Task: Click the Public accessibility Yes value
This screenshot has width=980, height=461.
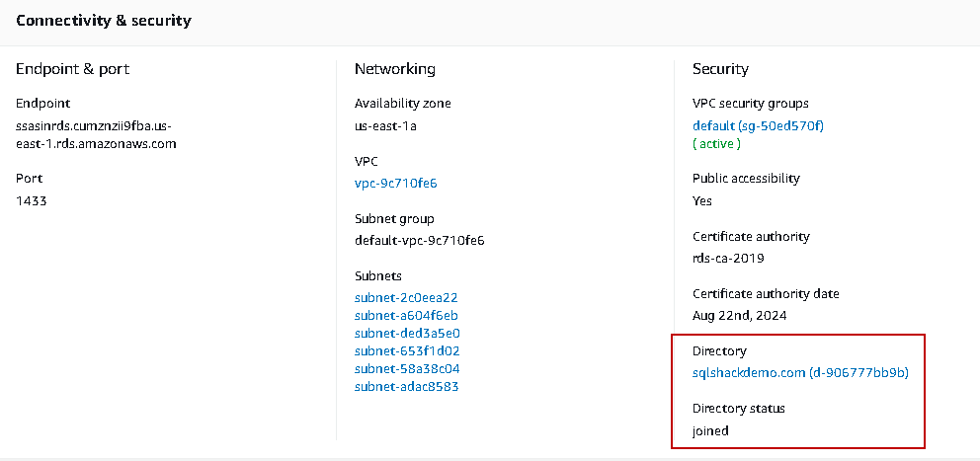Action: pyautogui.click(x=702, y=200)
